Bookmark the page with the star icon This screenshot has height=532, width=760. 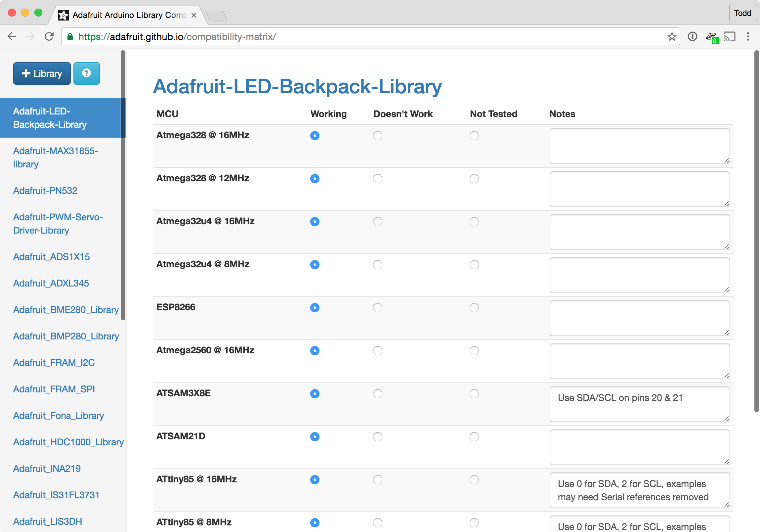(x=672, y=36)
